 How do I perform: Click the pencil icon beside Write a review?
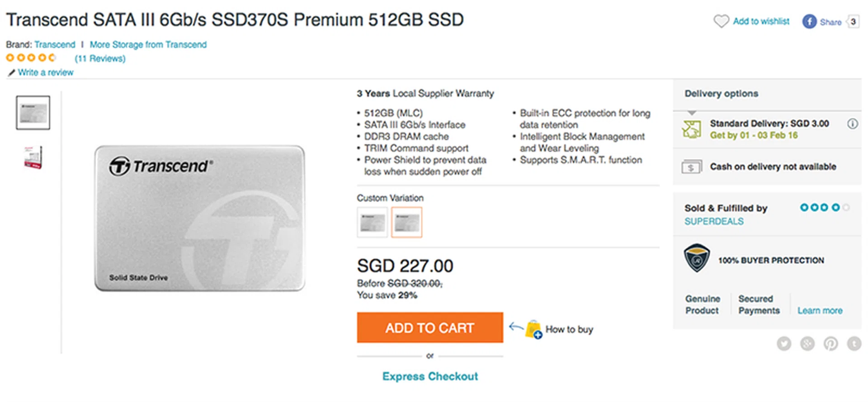[x=11, y=73]
